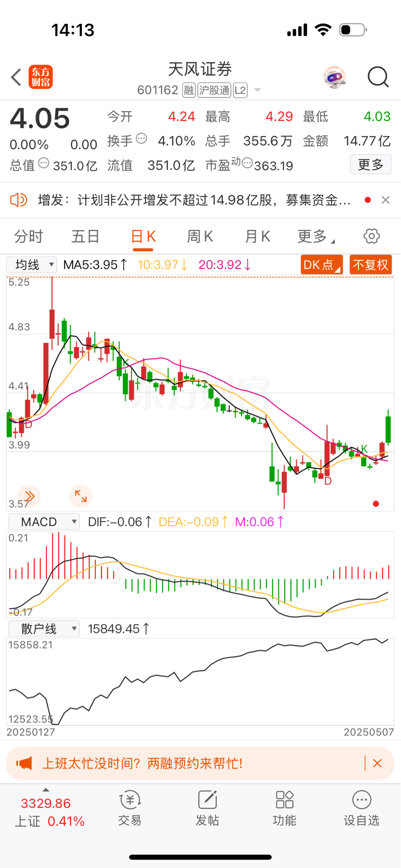401x868 pixels.
Task: Tap the 今开 4.24 value
Action: click(181, 116)
